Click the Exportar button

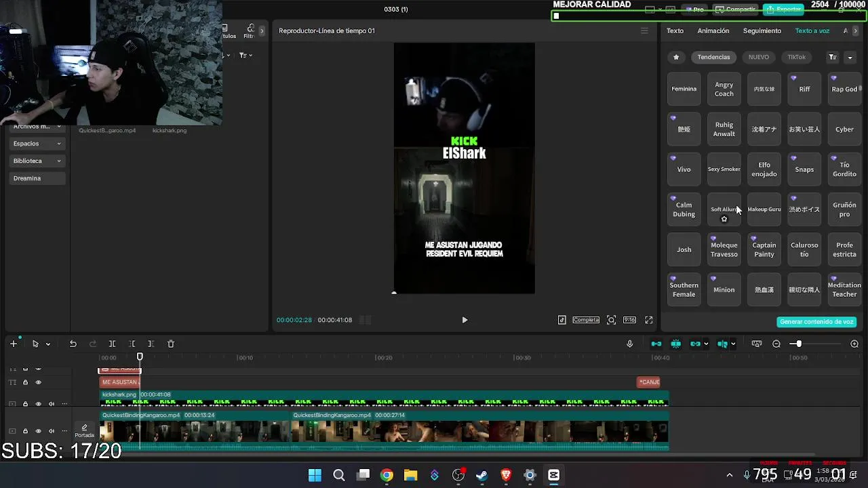coord(785,9)
